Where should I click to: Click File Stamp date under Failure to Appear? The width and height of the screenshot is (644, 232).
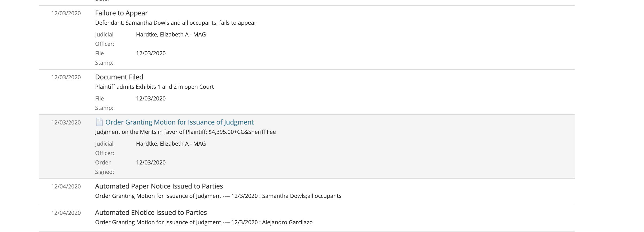pyautogui.click(x=151, y=53)
